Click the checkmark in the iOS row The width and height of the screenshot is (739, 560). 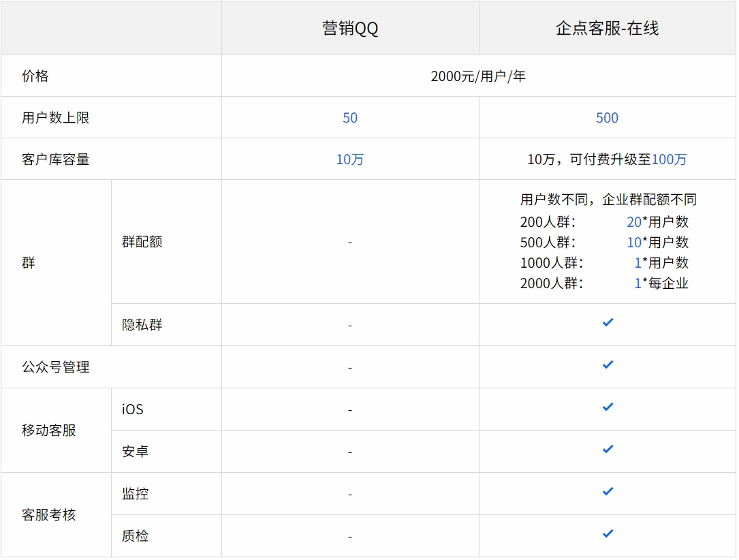(608, 407)
